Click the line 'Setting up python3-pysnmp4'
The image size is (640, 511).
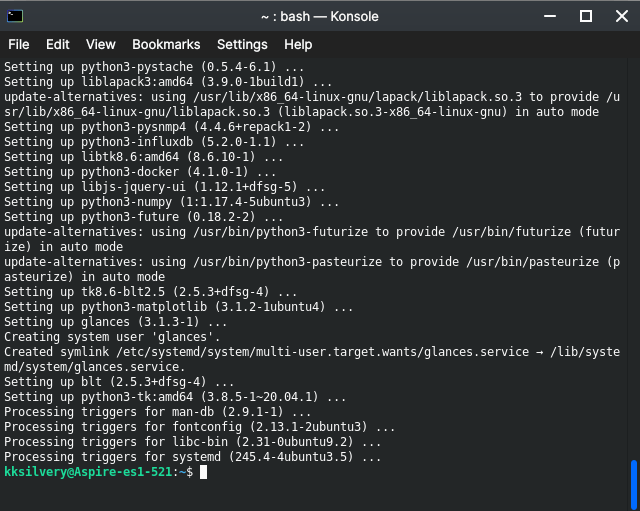click(x=171, y=127)
